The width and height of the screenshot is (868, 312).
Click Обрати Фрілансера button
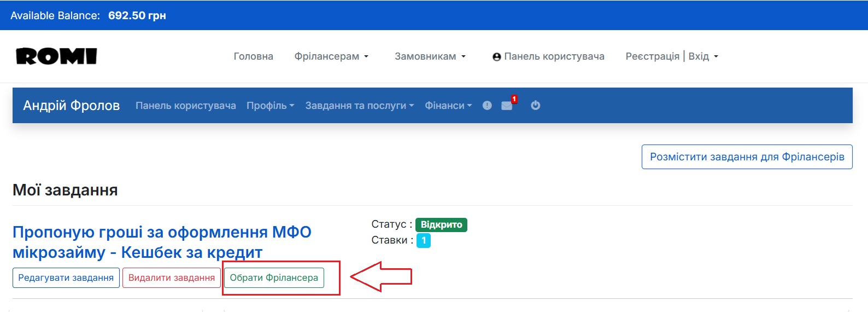tap(274, 278)
